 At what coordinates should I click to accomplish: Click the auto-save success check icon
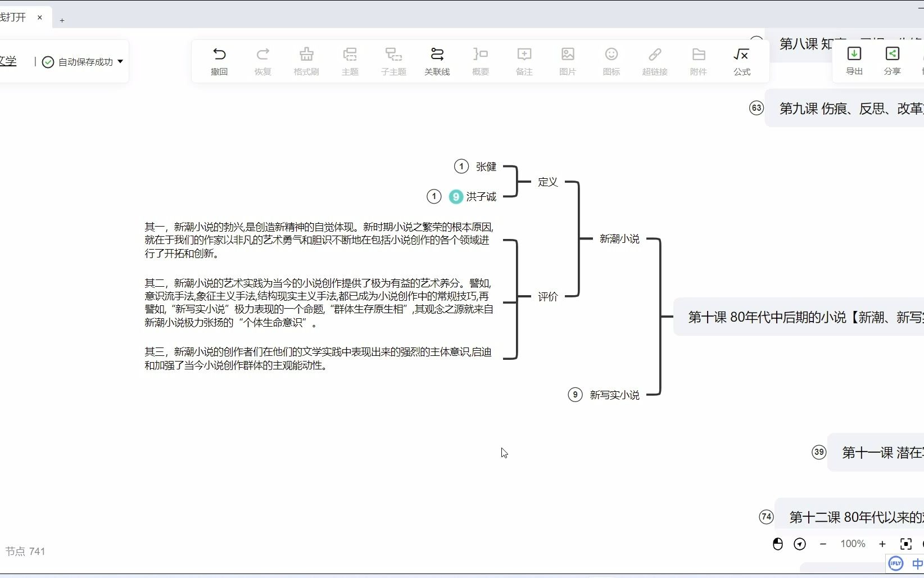click(x=48, y=62)
